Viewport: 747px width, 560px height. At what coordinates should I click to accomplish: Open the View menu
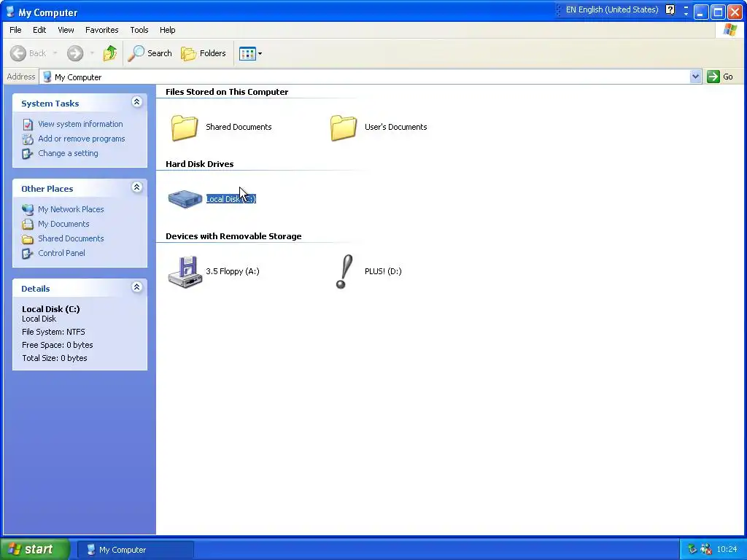click(x=66, y=30)
